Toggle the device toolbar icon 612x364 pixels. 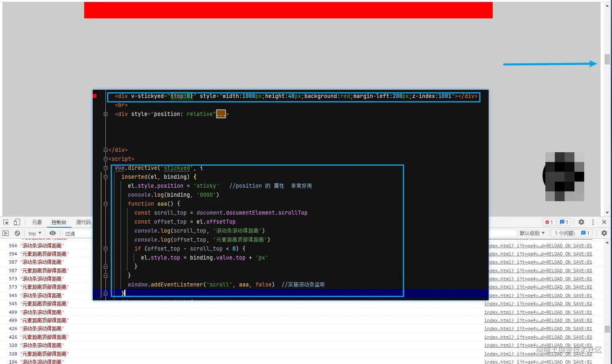pyautogui.click(x=17, y=222)
